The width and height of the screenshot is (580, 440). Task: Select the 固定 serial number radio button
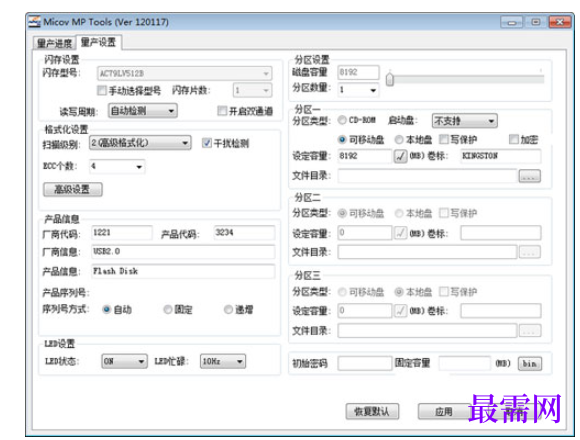click(x=168, y=309)
